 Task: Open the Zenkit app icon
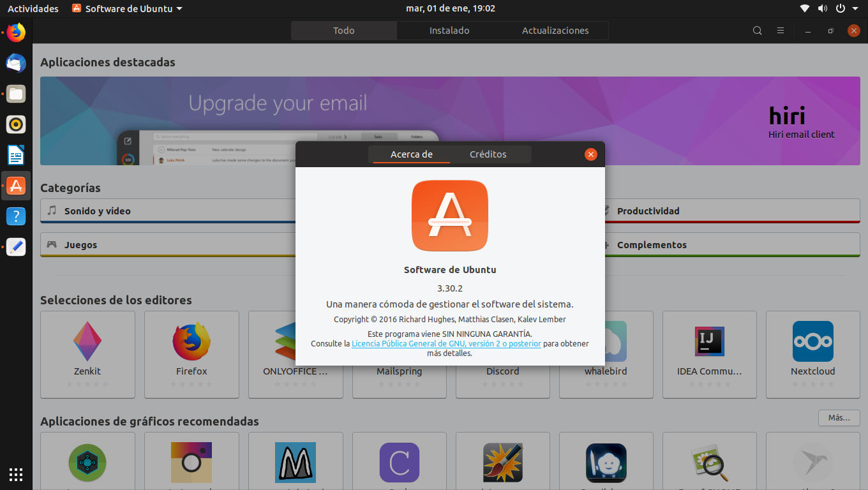coord(87,341)
